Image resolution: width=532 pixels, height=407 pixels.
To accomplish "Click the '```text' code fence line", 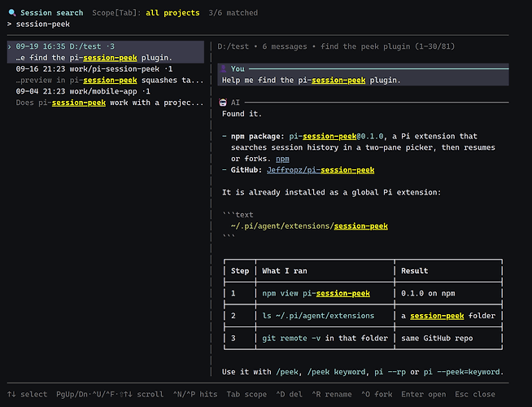I will 238,215.
